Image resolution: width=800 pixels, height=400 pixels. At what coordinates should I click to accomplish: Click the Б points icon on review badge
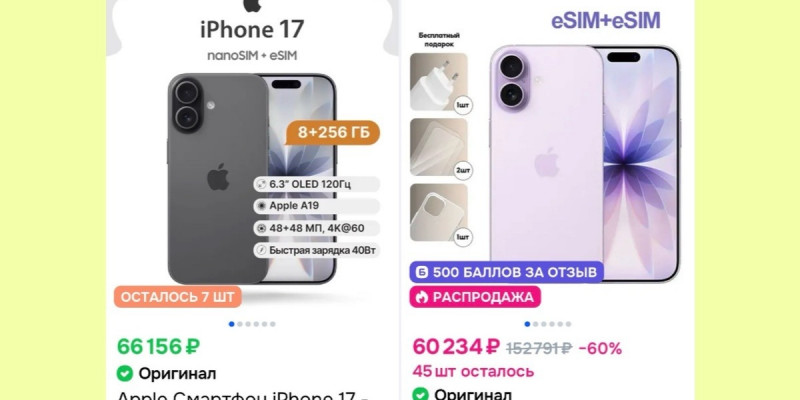coord(421,272)
